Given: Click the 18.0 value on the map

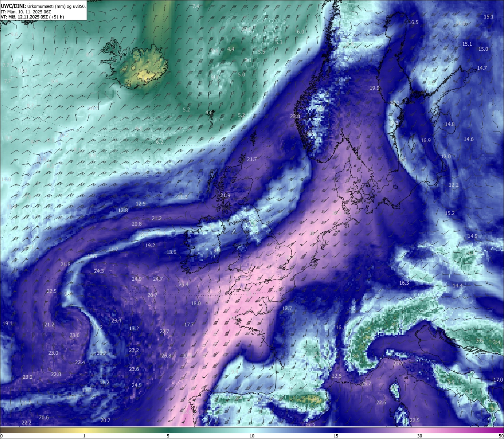Looking at the screenshot, I should pos(196,304).
